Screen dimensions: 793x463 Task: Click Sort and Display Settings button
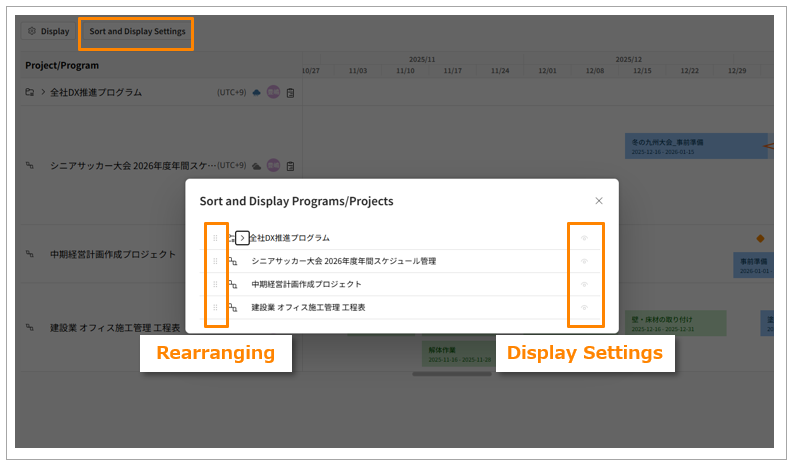click(x=137, y=31)
